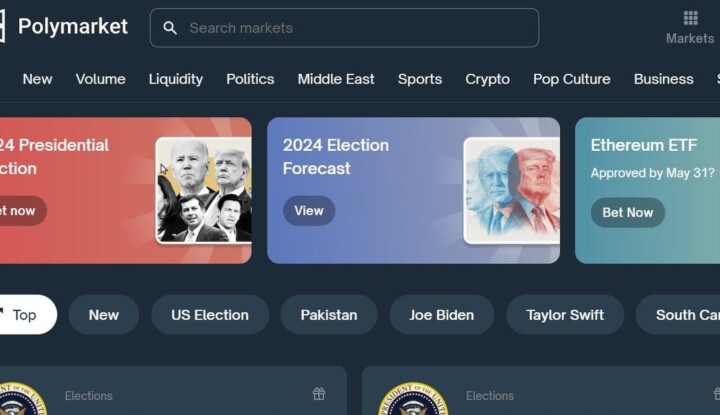Filter markets by Pakistan chip

pyautogui.click(x=329, y=314)
